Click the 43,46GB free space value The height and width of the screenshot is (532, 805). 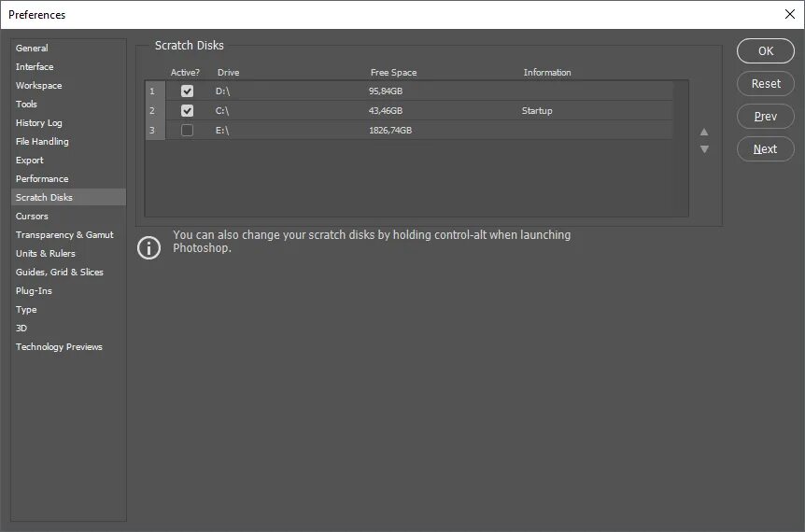[386, 111]
